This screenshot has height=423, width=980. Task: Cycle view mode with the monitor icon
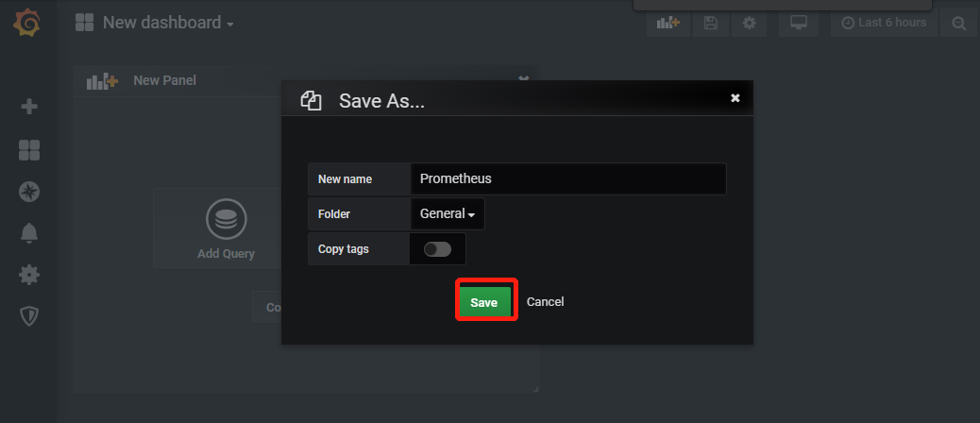(x=799, y=23)
